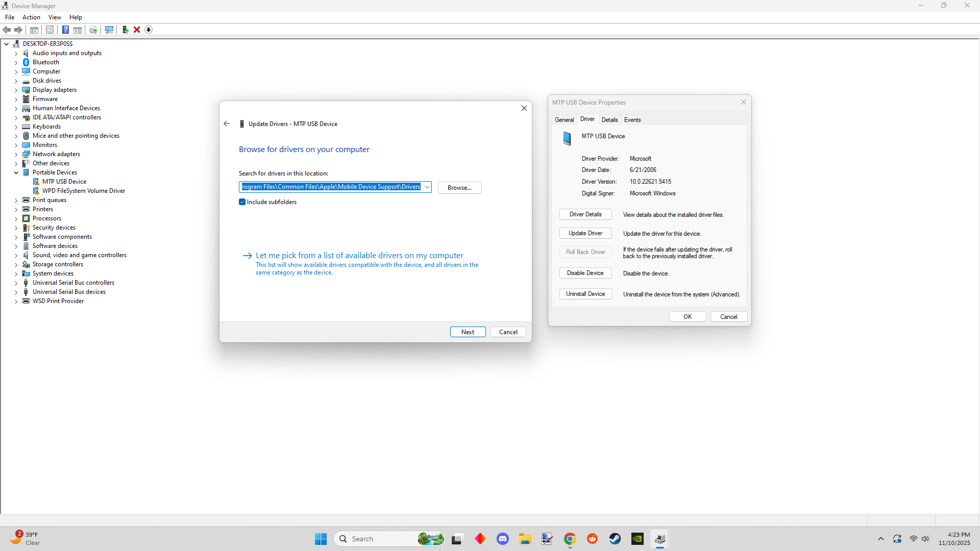Collapse the Portable Devices tree node
The width and height of the screenshot is (980, 551).
pos(16,172)
